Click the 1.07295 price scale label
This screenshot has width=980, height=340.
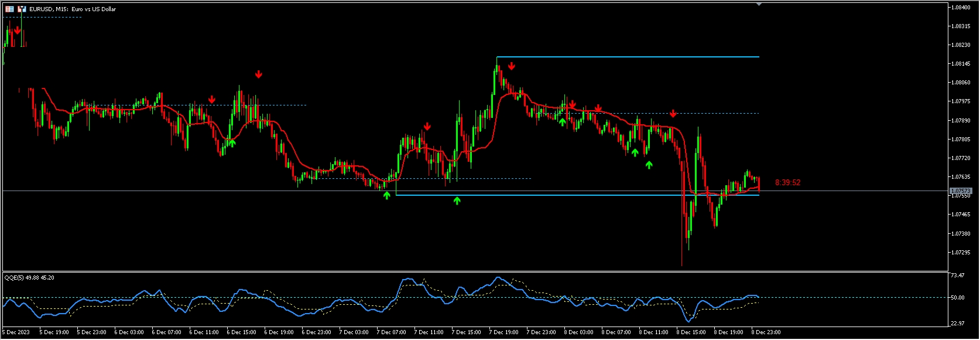click(961, 252)
